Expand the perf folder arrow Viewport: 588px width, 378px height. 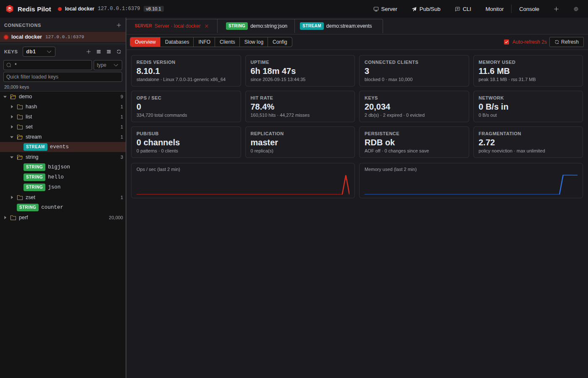point(5,218)
